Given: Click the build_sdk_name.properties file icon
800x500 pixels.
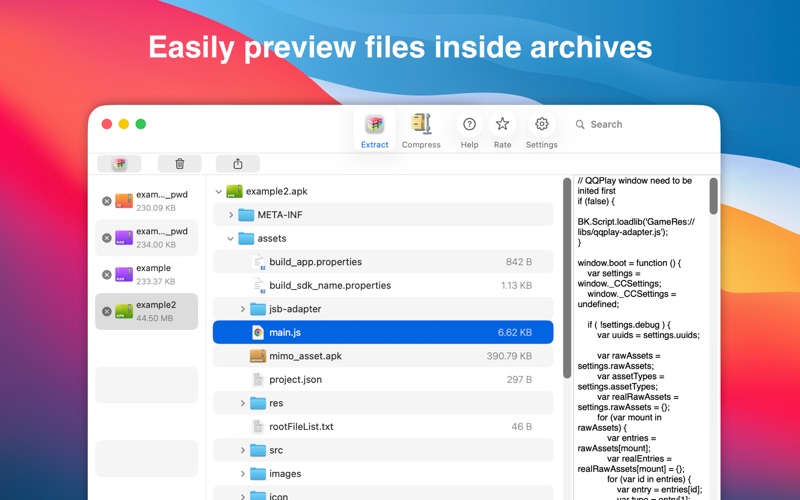Looking at the screenshot, I should [258, 285].
